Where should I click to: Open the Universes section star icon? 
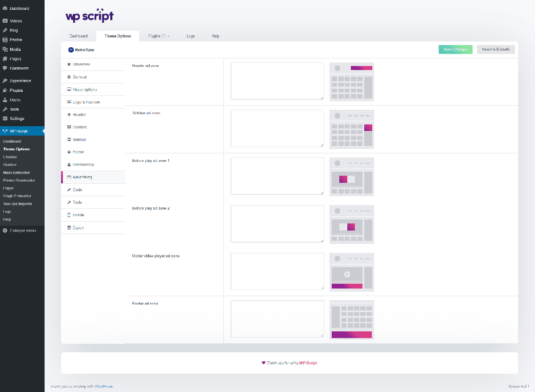pos(69,64)
